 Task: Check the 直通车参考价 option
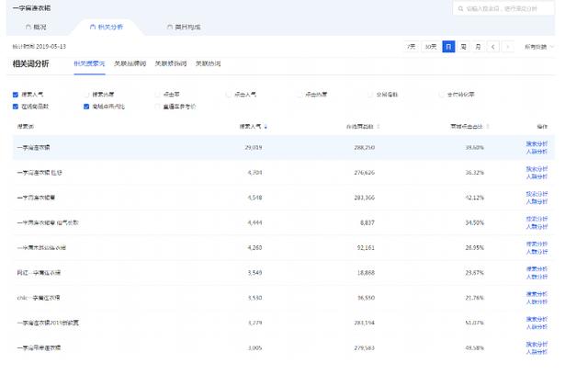pyautogui.click(x=157, y=106)
